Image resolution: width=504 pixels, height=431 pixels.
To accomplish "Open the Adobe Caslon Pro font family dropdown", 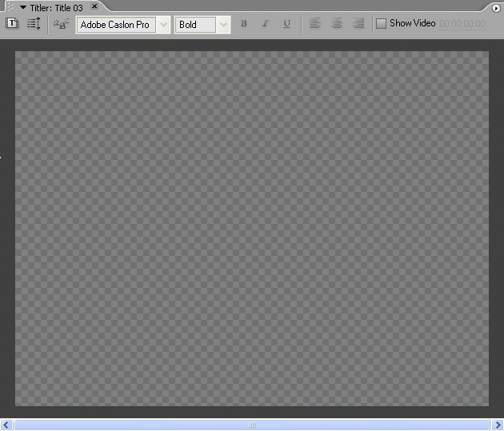I will [123, 25].
